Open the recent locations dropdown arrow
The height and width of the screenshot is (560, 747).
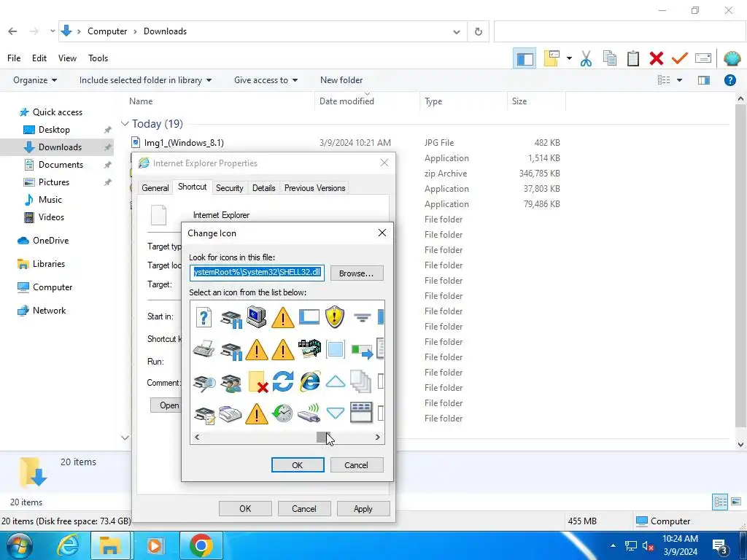53,31
